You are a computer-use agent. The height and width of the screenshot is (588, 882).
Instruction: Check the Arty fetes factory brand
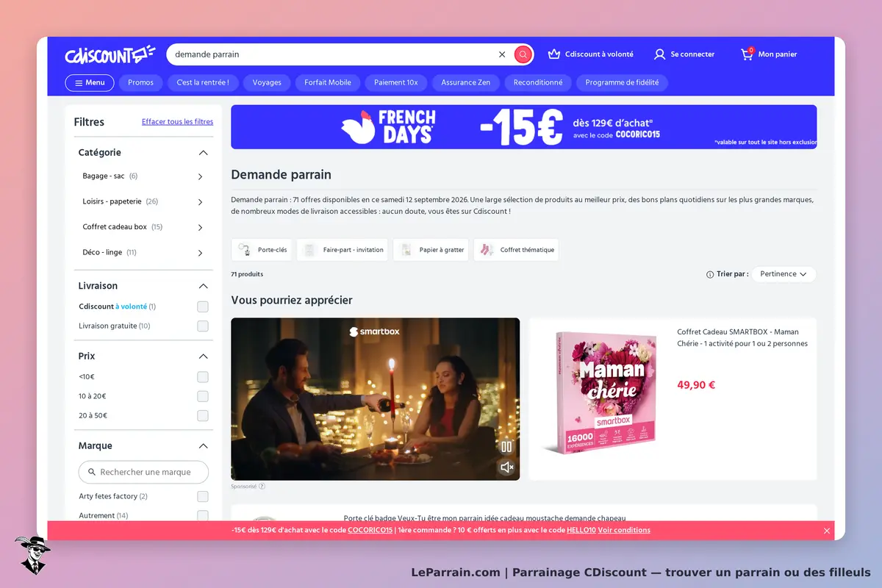point(203,496)
